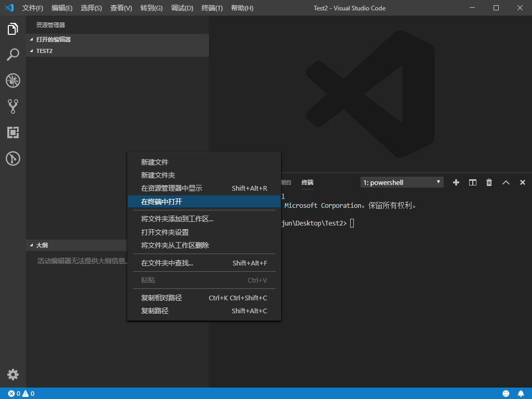
Task: Select 新建文件夹 from context menu
Action: 204,175
